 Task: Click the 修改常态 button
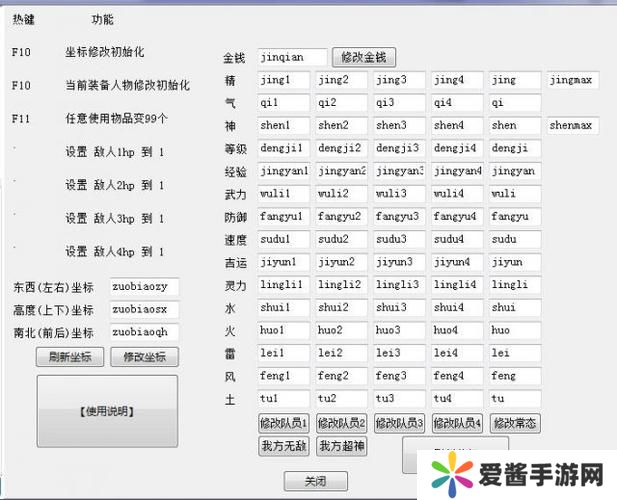click(515, 423)
